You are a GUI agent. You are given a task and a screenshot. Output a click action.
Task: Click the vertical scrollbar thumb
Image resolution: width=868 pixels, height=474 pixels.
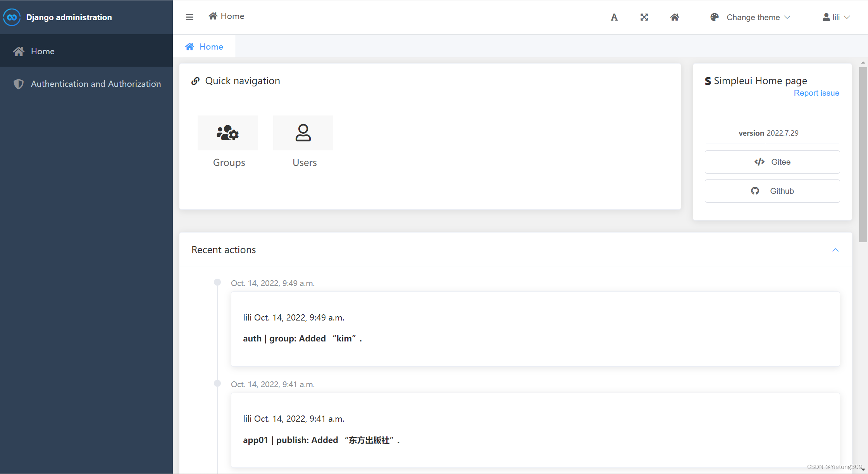tap(863, 154)
